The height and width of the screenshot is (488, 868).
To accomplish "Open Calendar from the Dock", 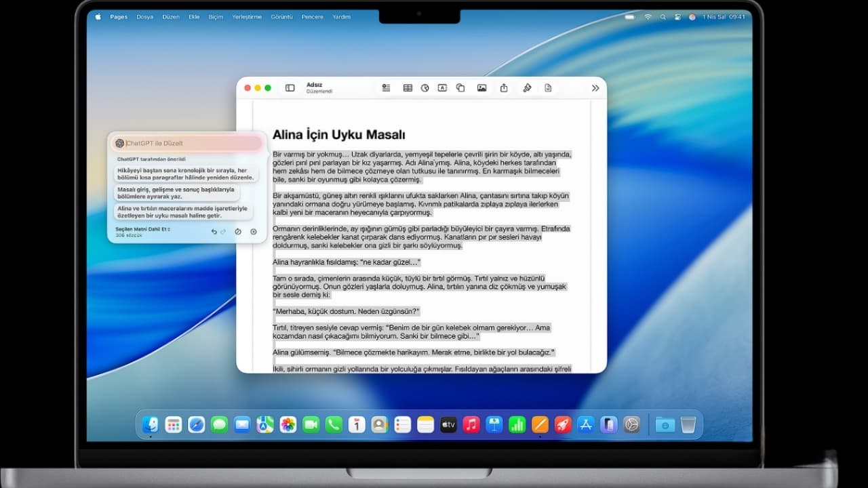I will pos(357,424).
